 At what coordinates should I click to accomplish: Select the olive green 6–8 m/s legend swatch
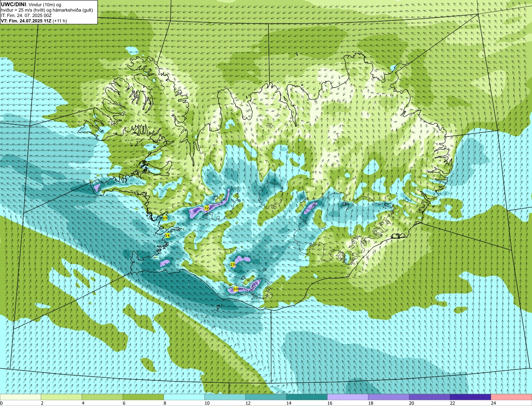(x=143, y=397)
